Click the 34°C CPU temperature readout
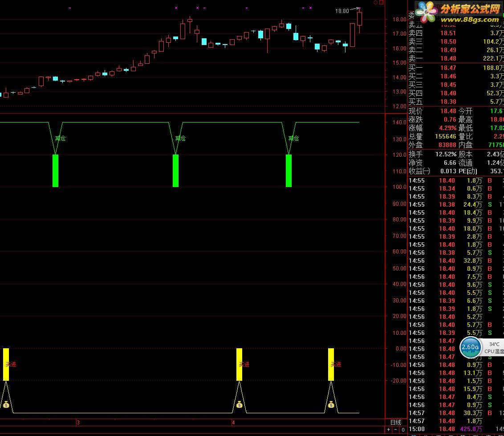This screenshot has width=504, height=436. [x=494, y=344]
